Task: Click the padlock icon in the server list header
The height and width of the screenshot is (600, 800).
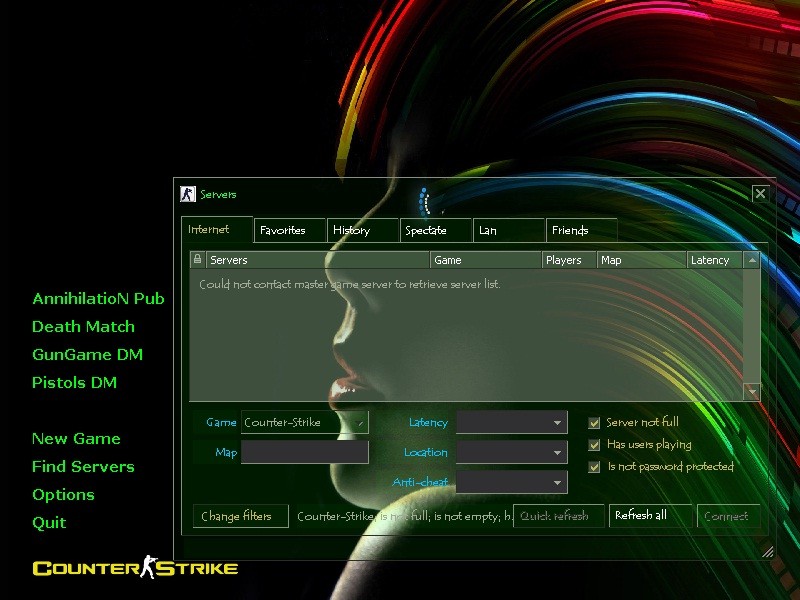Action: point(197,259)
